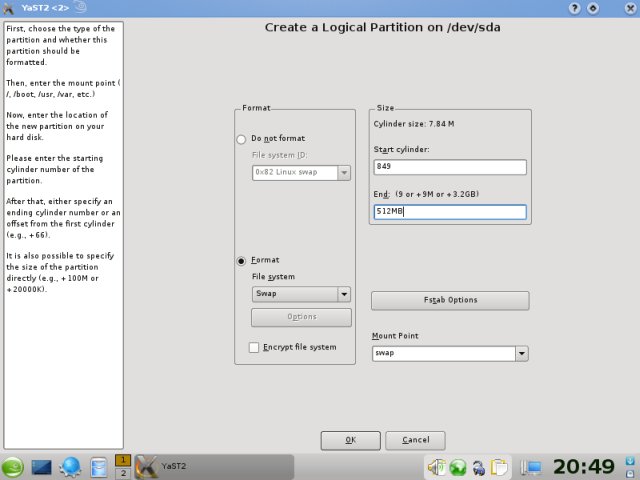Expand the File system 'Swap' dropdown
The width and height of the screenshot is (640, 480).
344,294
